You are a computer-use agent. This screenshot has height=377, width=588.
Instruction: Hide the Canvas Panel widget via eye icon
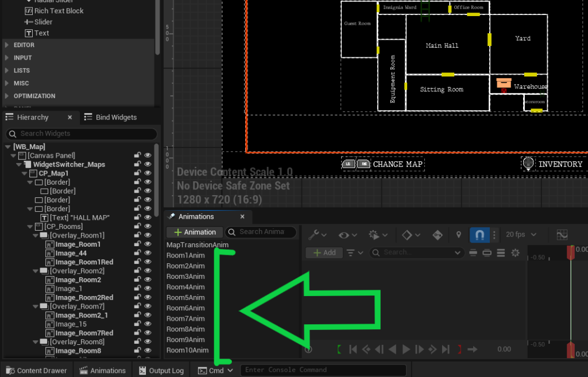(x=148, y=156)
